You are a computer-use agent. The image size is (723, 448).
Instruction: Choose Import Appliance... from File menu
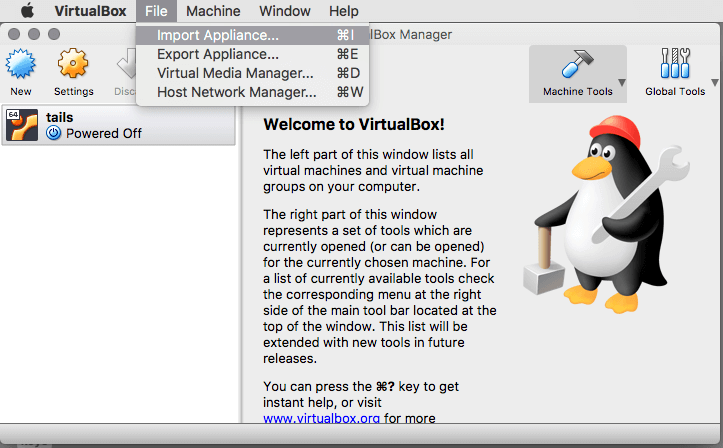(253, 35)
